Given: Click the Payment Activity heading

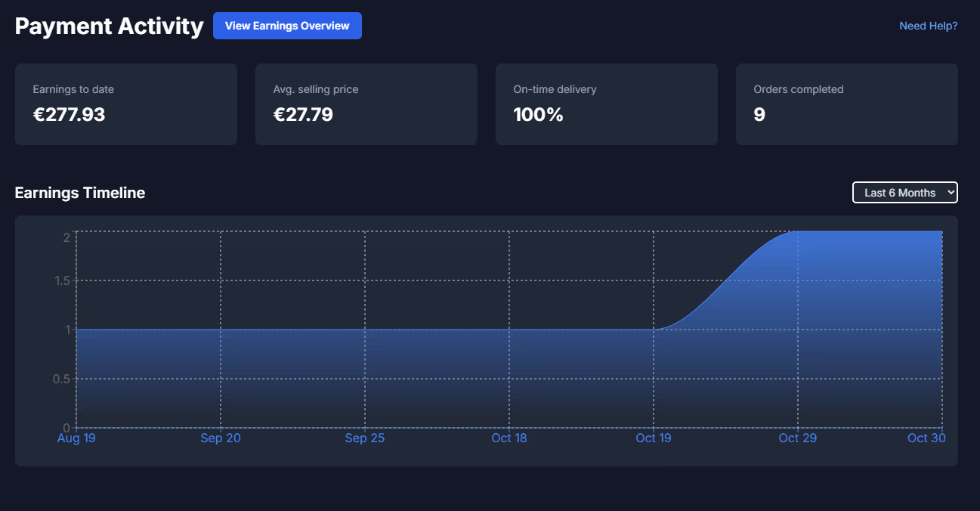Looking at the screenshot, I should [108, 25].
